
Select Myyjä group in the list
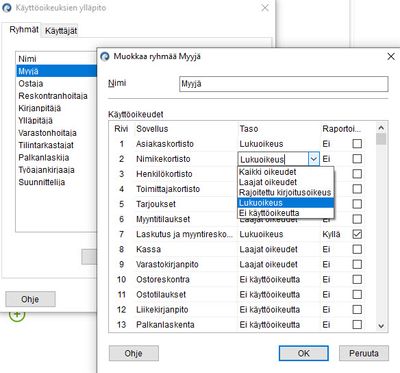point(56,71)
